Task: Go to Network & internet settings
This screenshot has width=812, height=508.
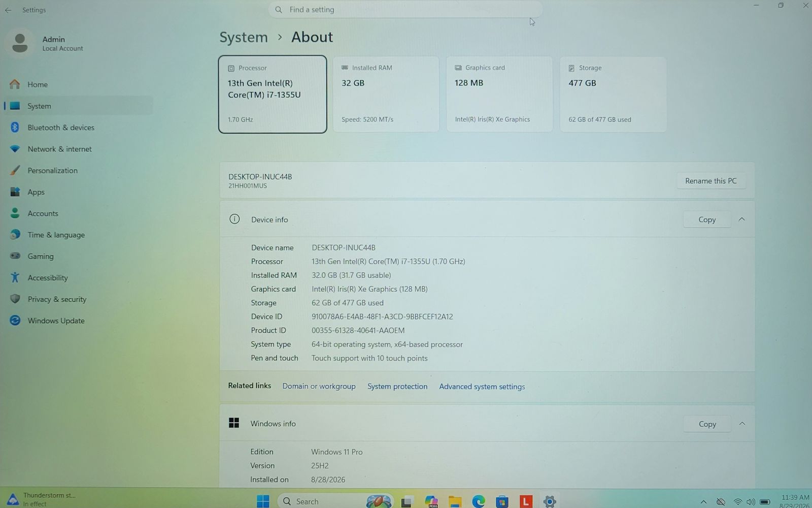Action: point(79,149)
